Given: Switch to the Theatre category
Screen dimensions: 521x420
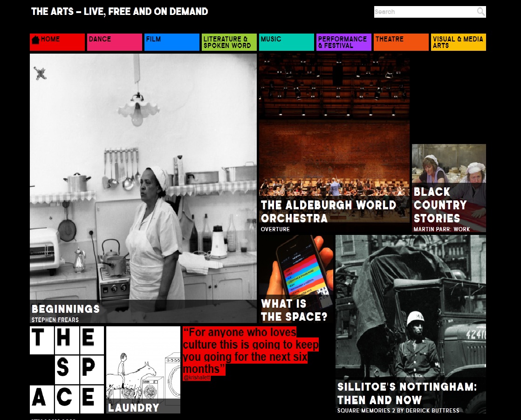Looking at the screenshot, I should tap(401, 42).
